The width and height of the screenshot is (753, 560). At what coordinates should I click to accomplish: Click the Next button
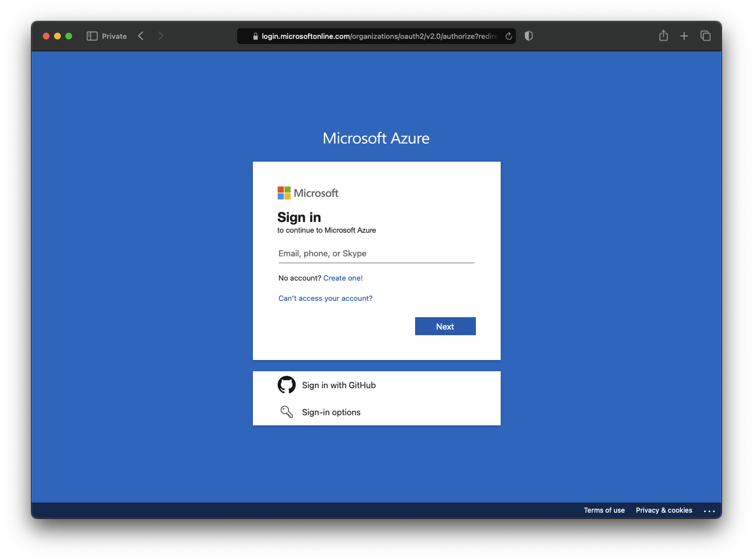pos(445,326)
